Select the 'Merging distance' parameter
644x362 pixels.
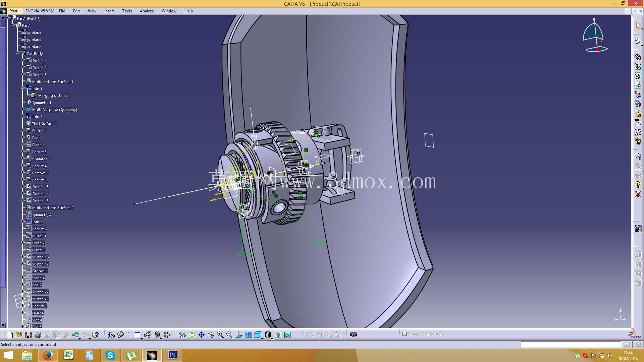53,96
